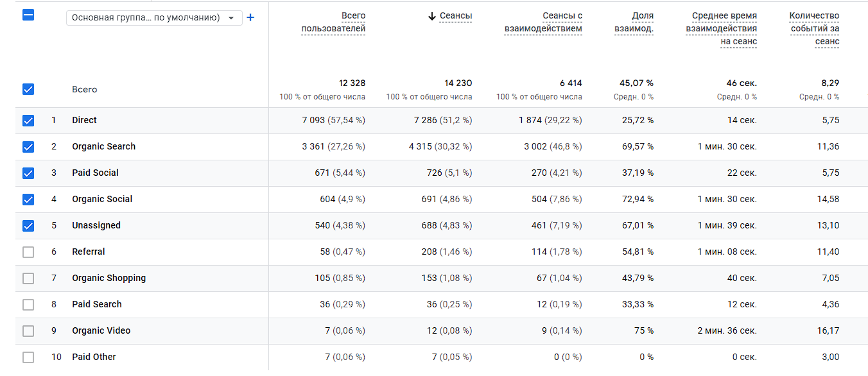Click Количество событий за сеанс header

tap(814, 28)
